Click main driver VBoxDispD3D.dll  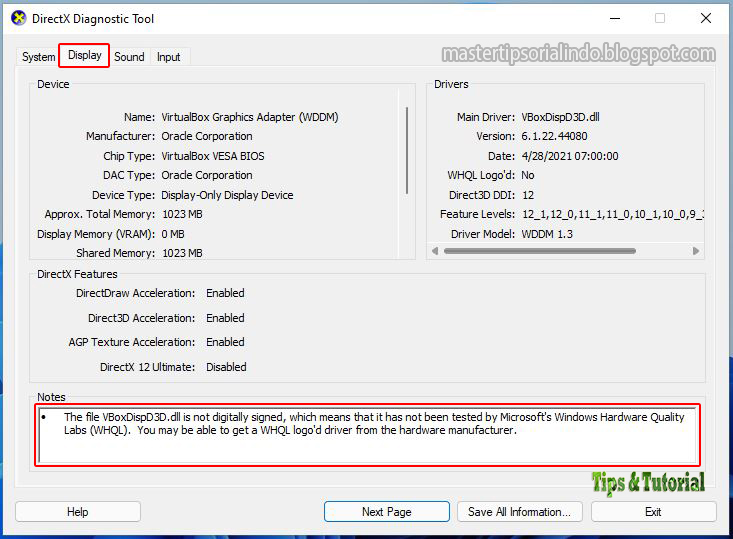click(561, 117)
